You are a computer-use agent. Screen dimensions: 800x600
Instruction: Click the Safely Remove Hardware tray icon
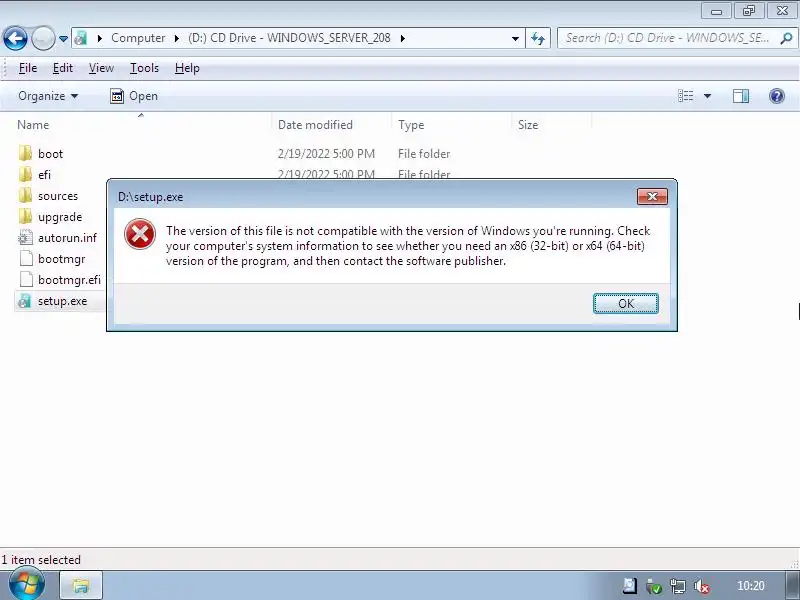point(654,587)
